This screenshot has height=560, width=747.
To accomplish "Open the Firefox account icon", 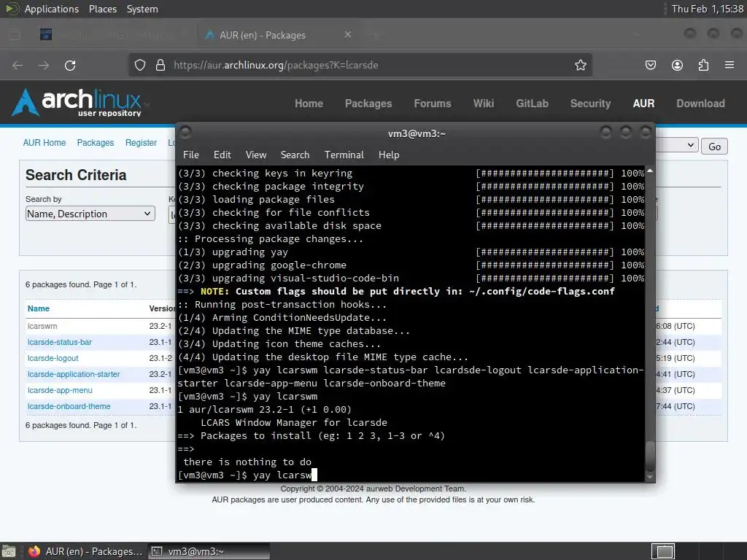I will point(677,65).
